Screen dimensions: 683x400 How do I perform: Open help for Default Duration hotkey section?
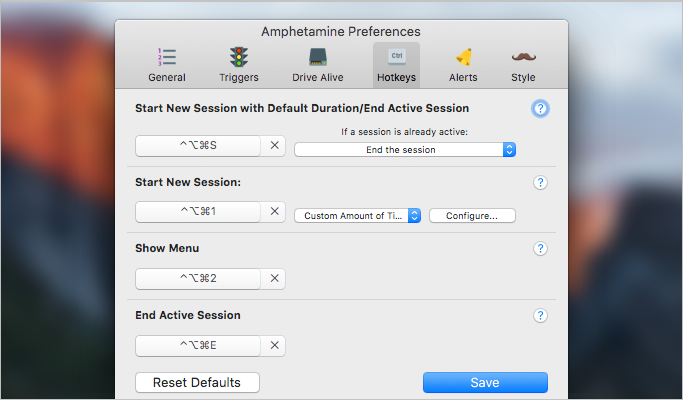tap(540, 108)
